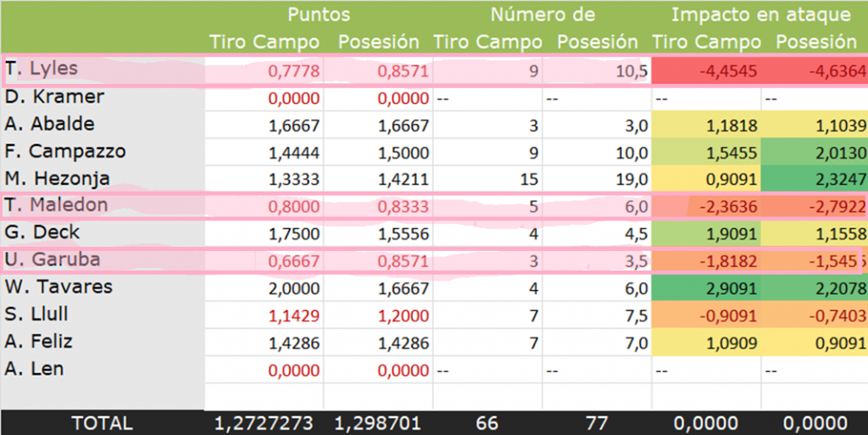The height and width of the screenshot is (435, 868).
Task: Click the D. Kramer name cell
Action: pos(54,98)
